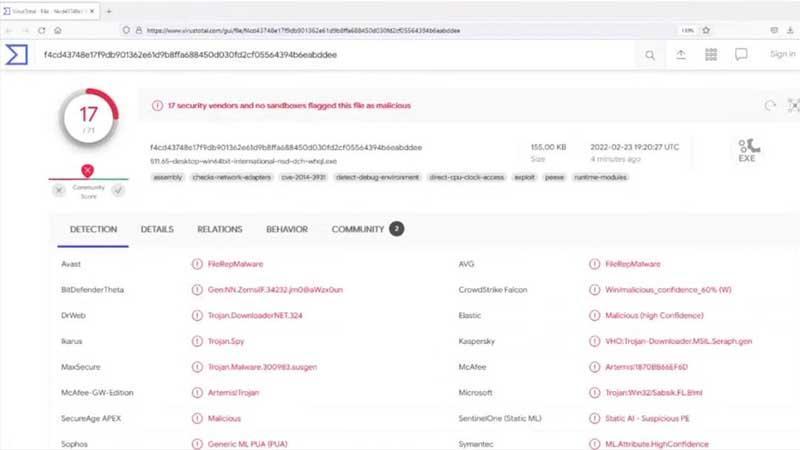
Task: Click the alert icon in malicious banner
Action: [x=157, y=106]
